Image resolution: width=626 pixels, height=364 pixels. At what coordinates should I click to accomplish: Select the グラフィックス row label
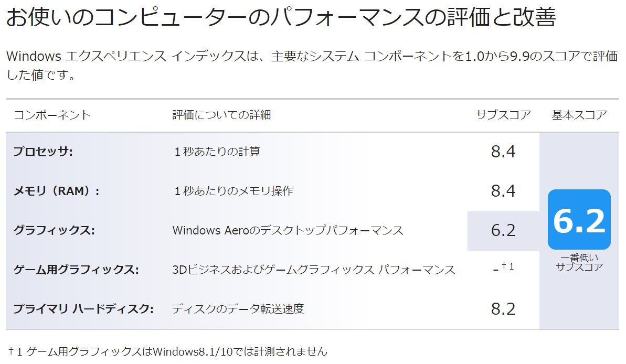pyautogui.click(x=54, y=230)
